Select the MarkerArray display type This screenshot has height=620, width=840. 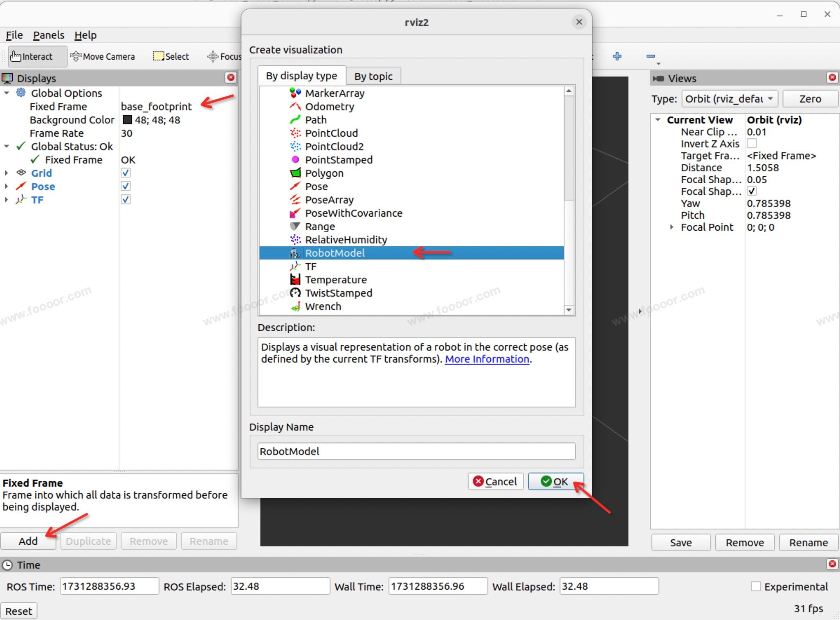(x=334, y=93)
